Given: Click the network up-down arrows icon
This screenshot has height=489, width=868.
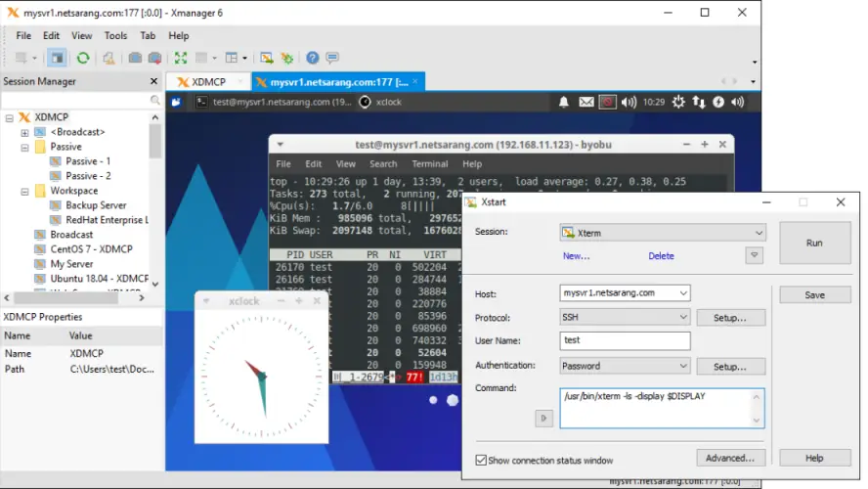Looking at the screenshot, I should pyautogui.click(x=699, y=102).
